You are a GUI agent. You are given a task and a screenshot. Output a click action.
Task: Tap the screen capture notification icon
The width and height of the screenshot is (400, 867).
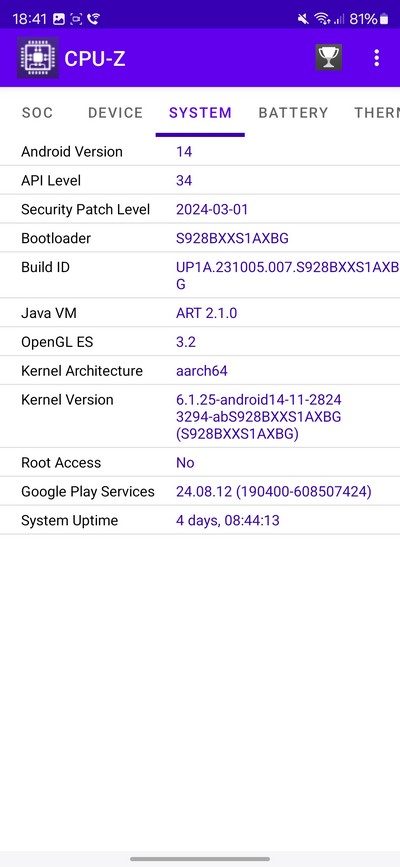tap(76, 19)
